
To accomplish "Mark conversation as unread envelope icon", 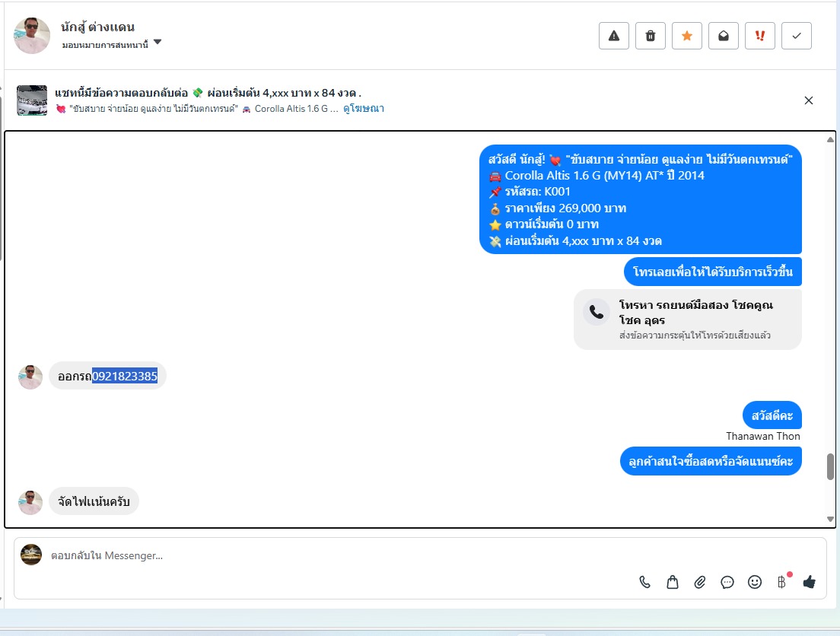I will [x=724, y=36].
